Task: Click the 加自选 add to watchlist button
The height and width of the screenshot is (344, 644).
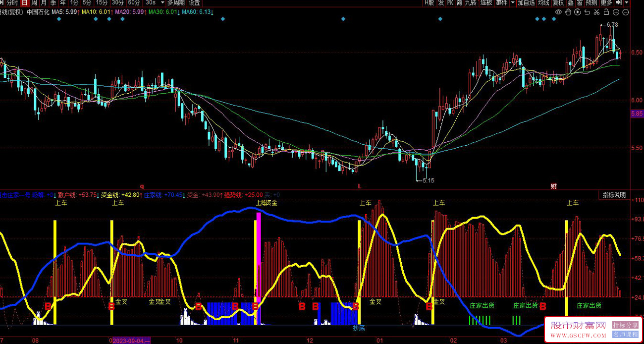Action: (526, 2)
